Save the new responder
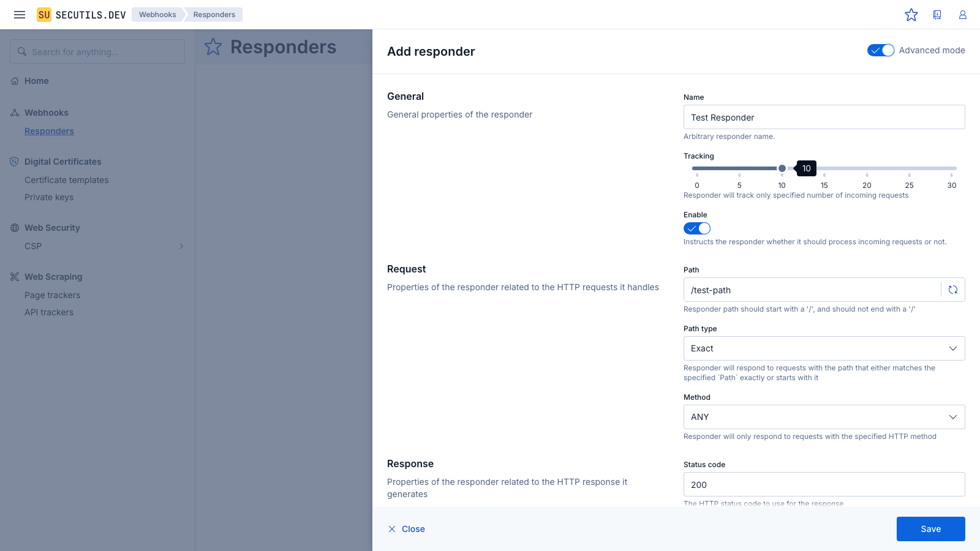This screenshot has height=551, width=980. pos(930,529)
